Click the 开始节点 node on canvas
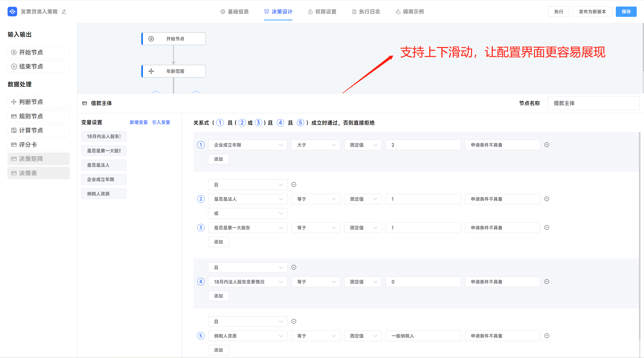 point(174,39)
